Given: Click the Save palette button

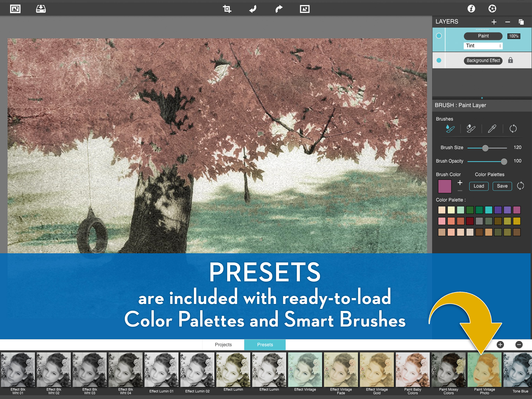Looking at the screenshot, I should click(502, 186).
